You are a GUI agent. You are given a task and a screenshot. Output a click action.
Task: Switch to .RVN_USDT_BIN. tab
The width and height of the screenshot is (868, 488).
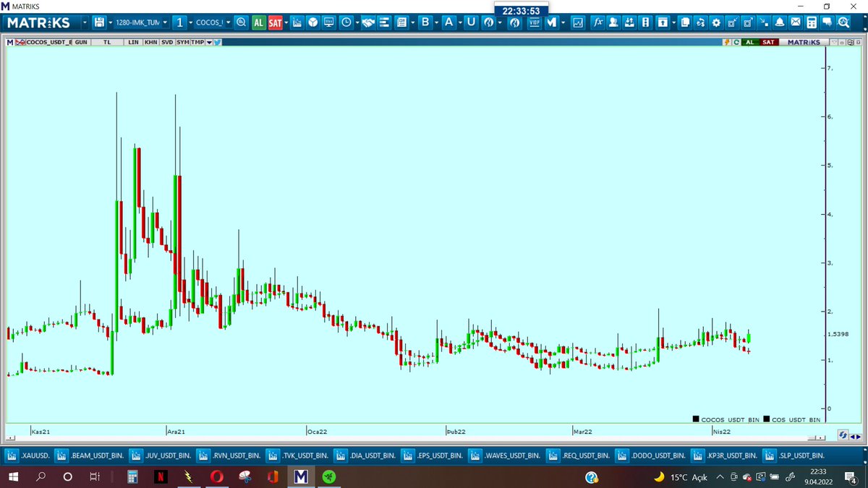[229, 456]
